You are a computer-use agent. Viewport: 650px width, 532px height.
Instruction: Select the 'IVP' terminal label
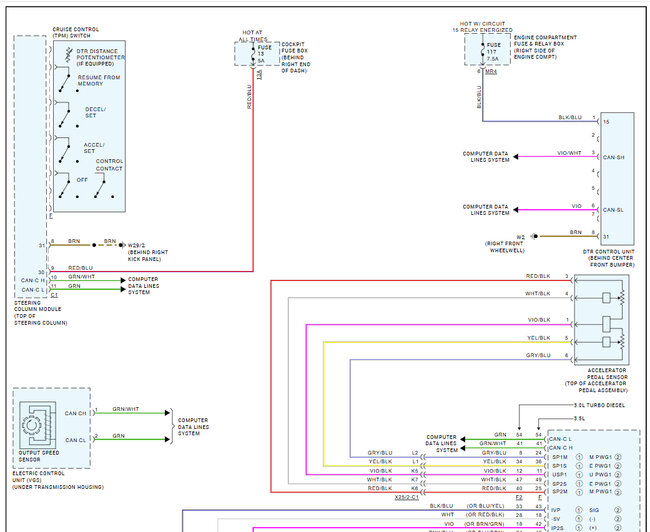point(555,510)
